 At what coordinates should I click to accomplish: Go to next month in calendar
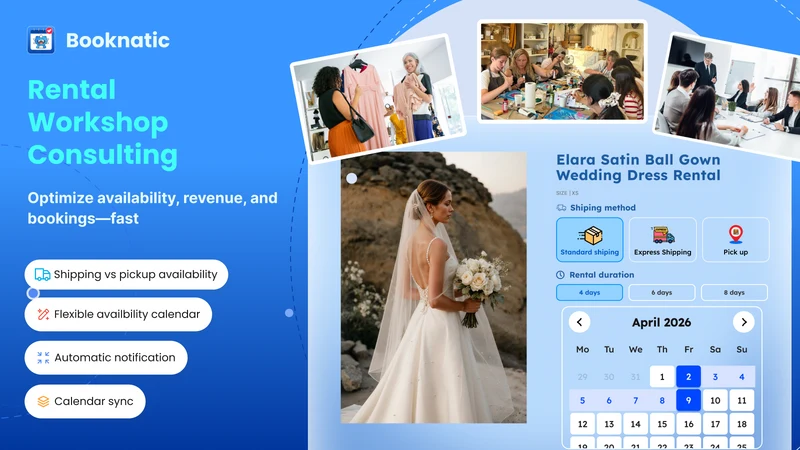pyautogui.click(x=744, y=322)
